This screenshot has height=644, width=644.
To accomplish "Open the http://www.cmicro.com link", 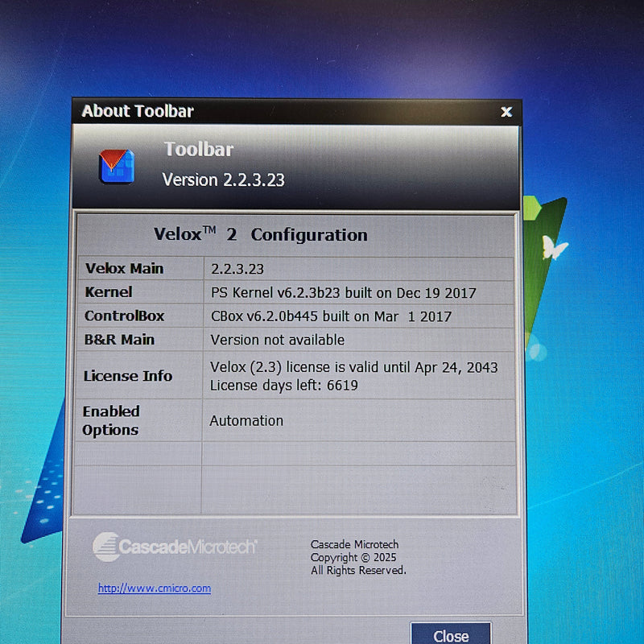I will pyautogui.click(x=155, y=588).
